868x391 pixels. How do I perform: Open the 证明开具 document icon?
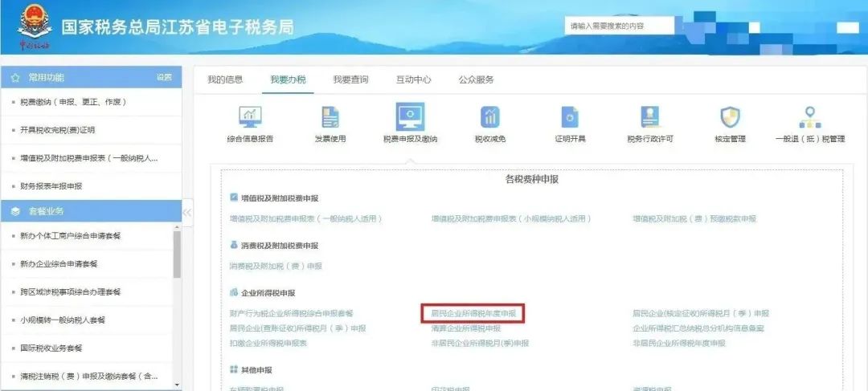tap(570, 116)
